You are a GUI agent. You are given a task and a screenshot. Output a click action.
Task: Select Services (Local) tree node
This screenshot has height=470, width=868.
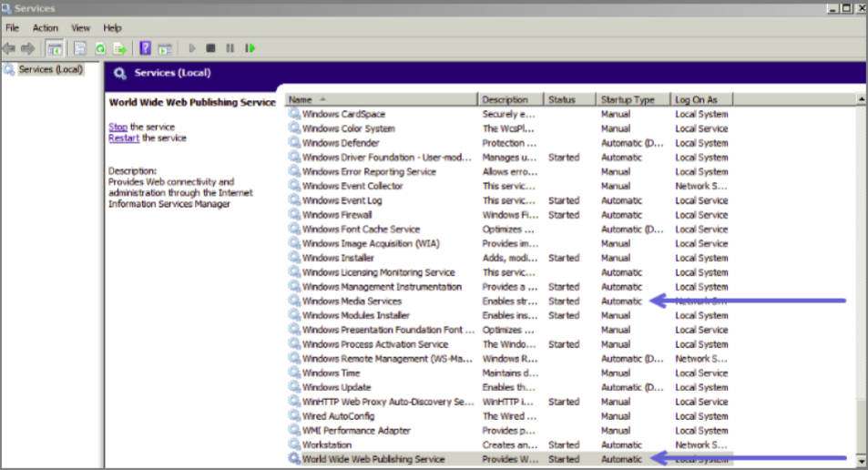click(50, 69)
